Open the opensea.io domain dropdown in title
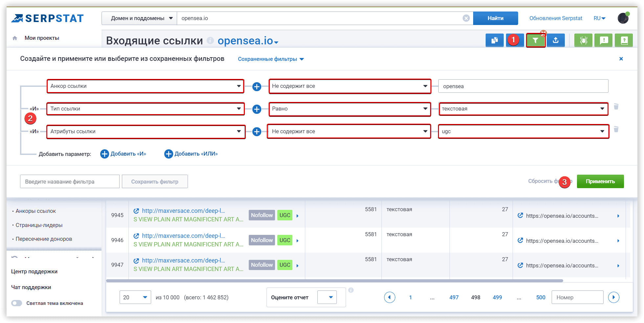 pos(248,41)
